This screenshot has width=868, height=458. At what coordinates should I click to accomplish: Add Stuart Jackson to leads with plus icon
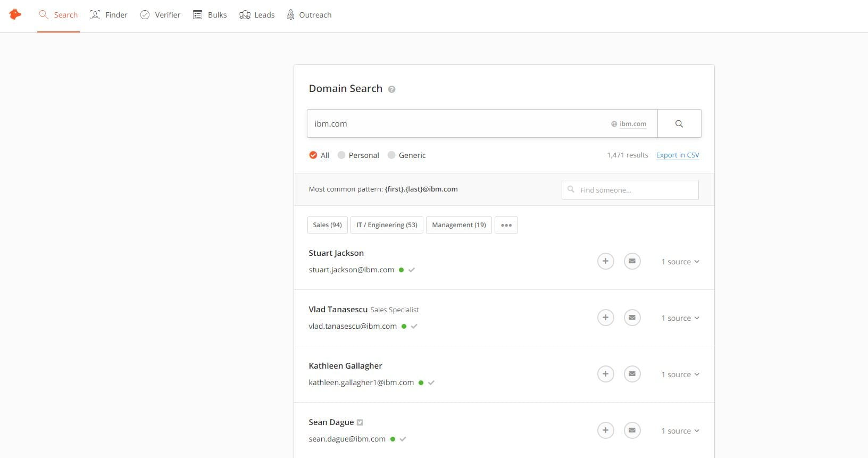coord(605,261)
